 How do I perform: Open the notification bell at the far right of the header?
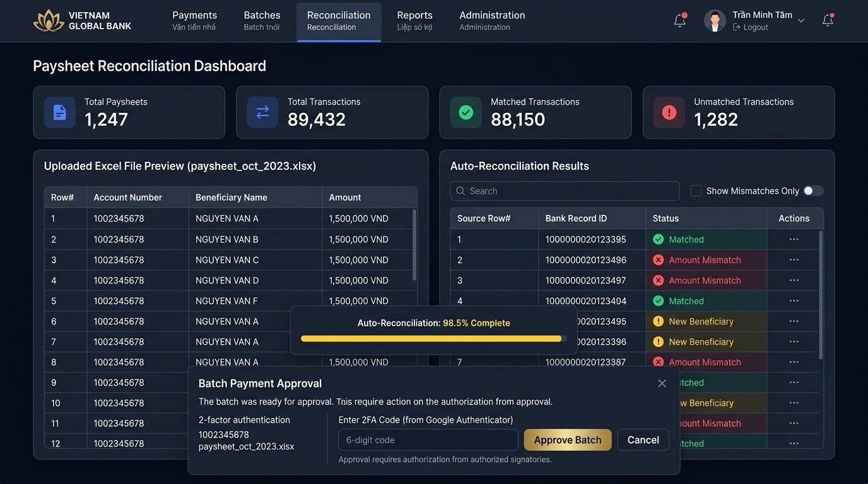tap(828, 20)
